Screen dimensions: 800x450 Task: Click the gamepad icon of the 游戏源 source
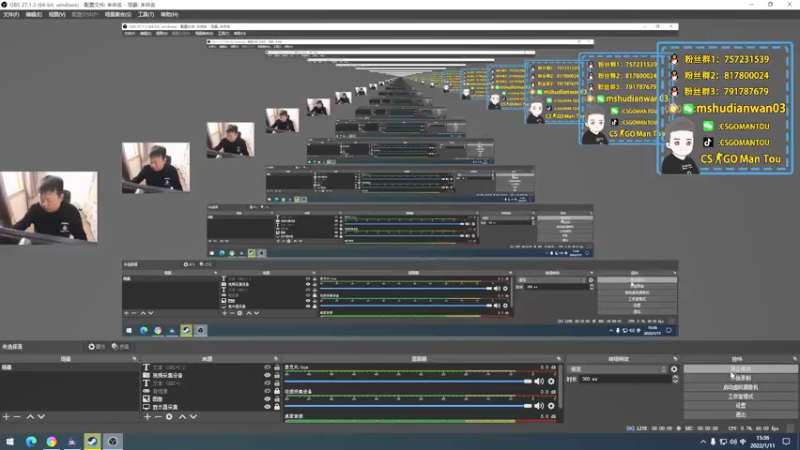pos(146,391)
